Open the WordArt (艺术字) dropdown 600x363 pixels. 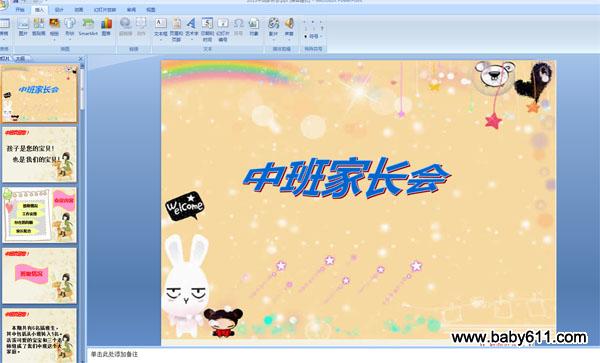[192, 39]
